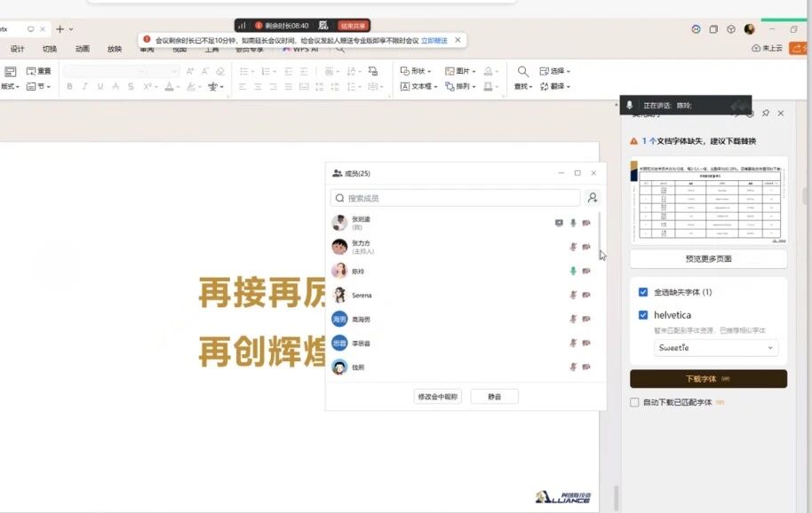Click the invite member icon beside search
812x513 pixels.
593,198
